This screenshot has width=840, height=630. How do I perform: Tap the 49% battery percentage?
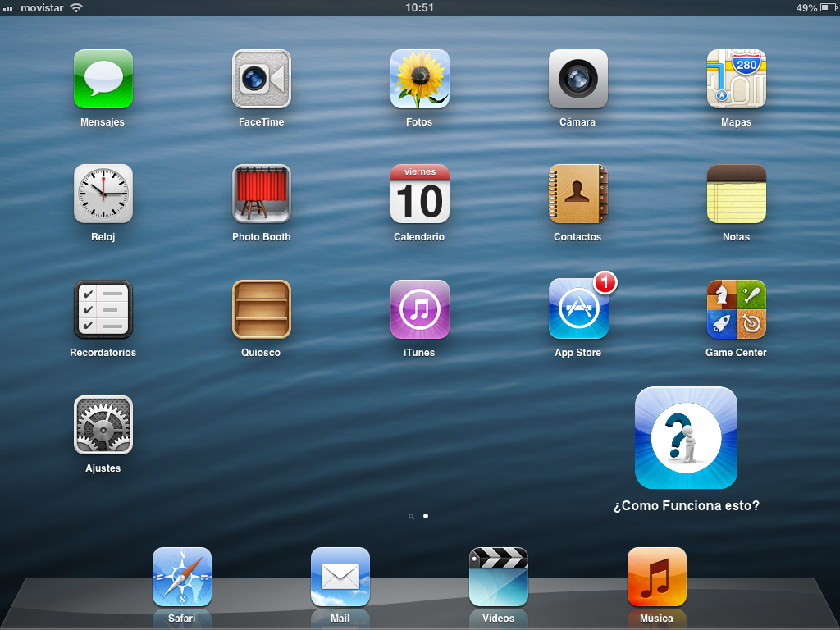806,8
